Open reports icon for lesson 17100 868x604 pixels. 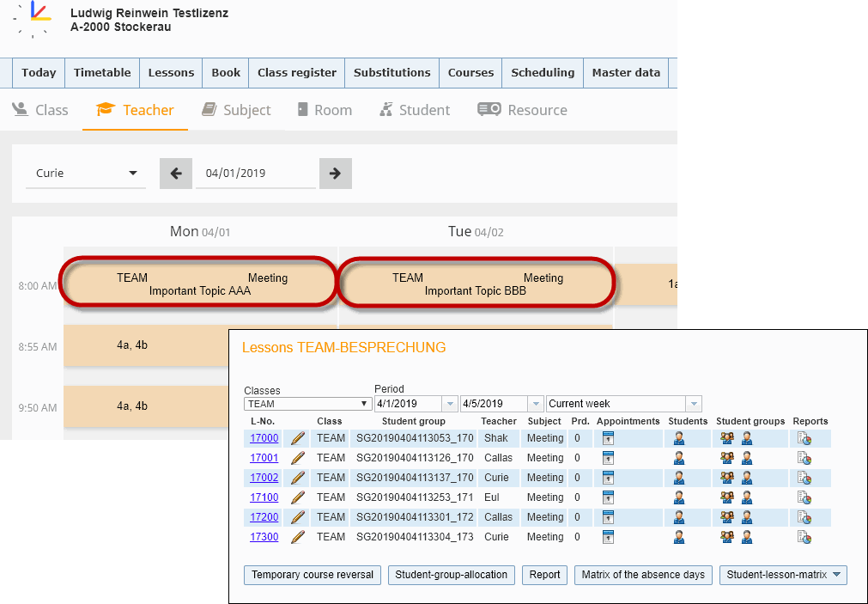pos(804,497)
